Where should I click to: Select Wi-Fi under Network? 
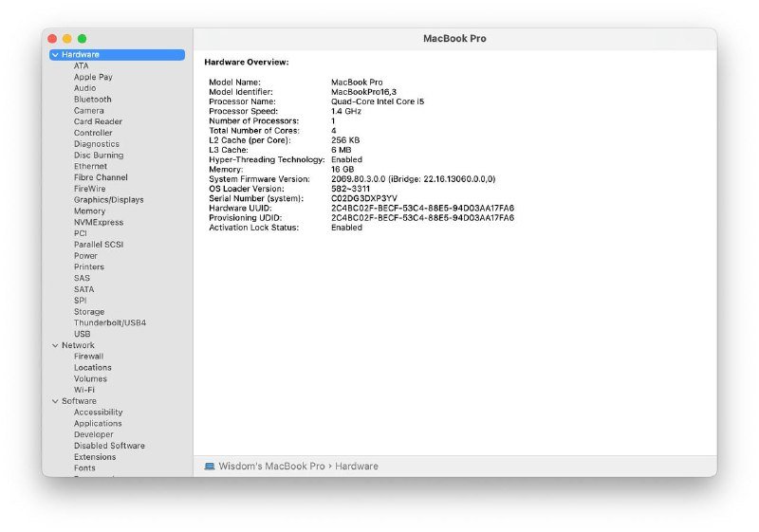point(84,390)
